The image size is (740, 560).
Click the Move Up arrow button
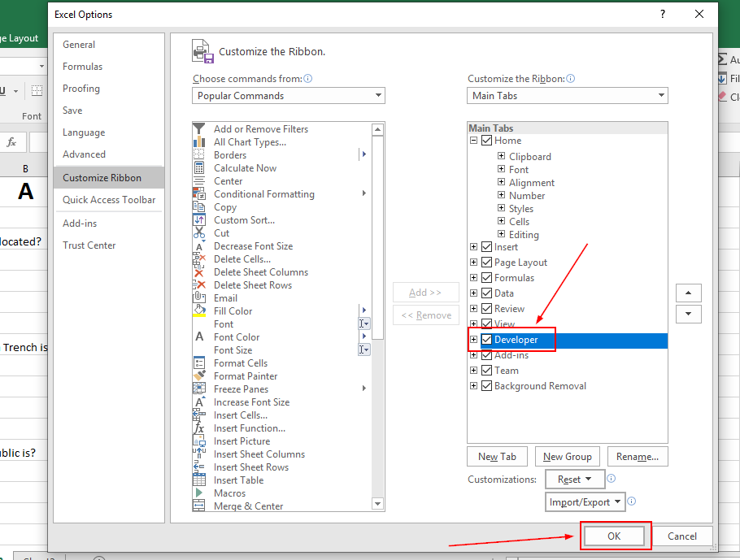[x=689, y=293]
